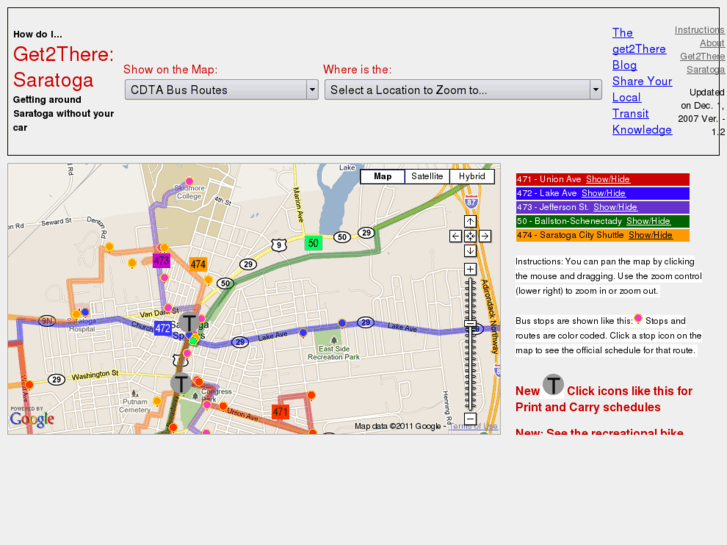Toggle Show/Hide for 474 Saratoga City Shuttle
This screenshot has height=545, width=727.
coord(650,235)
